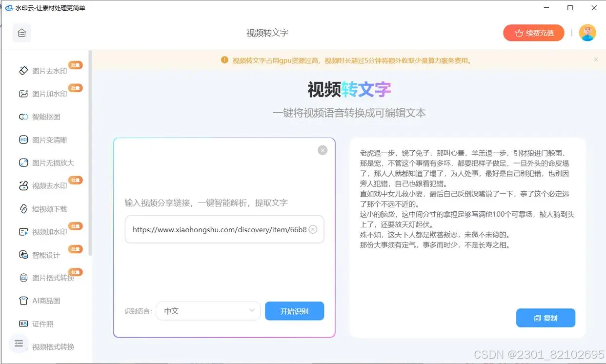Screen dimensions: 606x364
Task: Click the 图片无损放大 icon
Action: (23, 163)
